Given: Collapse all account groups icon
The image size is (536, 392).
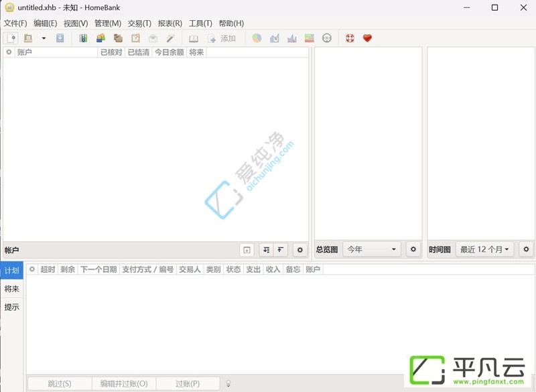Looking at the screenshot, I should pyautogui.click(x=280, y=250).
